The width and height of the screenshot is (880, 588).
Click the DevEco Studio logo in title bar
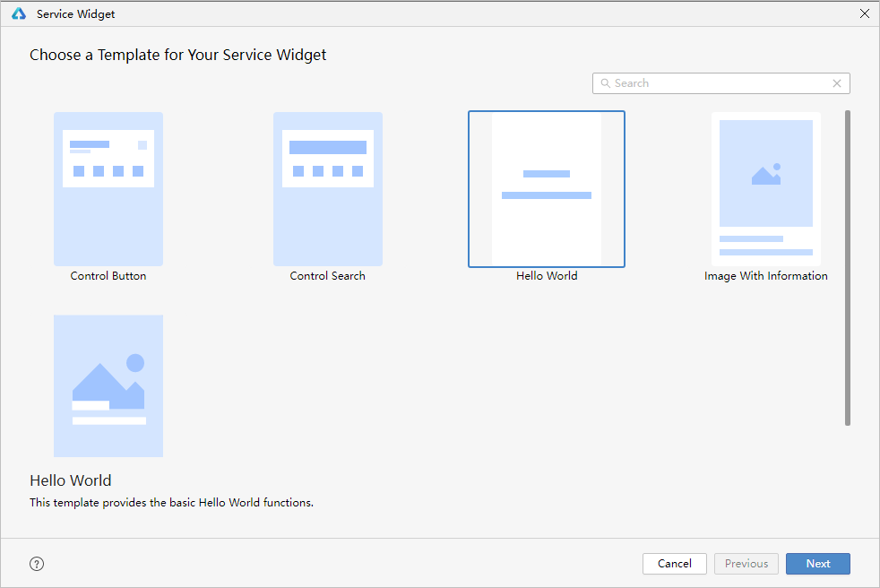[18, 13]
